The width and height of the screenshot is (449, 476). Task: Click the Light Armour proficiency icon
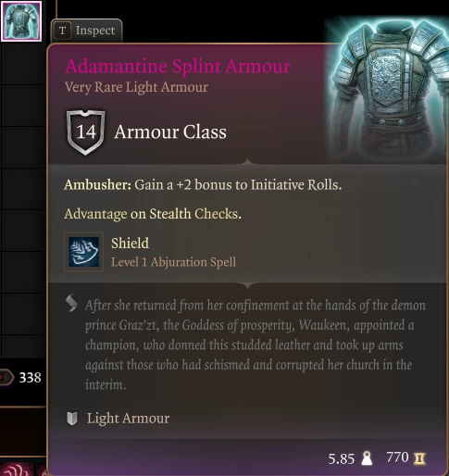(72, 419)
